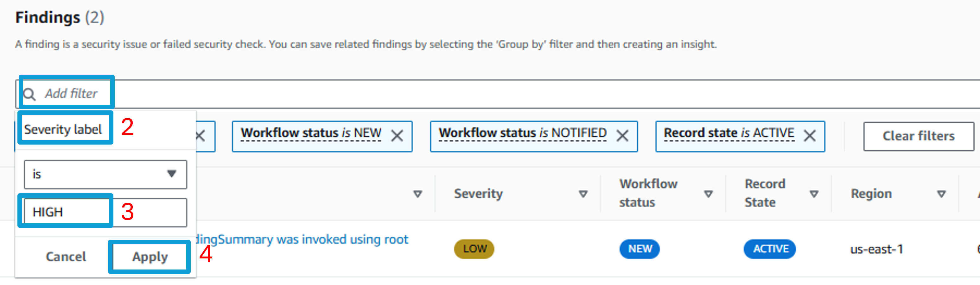Sort by the Severity column arrow
The image size is (980, 285).
pyautogui.click(x=583, y=194)
